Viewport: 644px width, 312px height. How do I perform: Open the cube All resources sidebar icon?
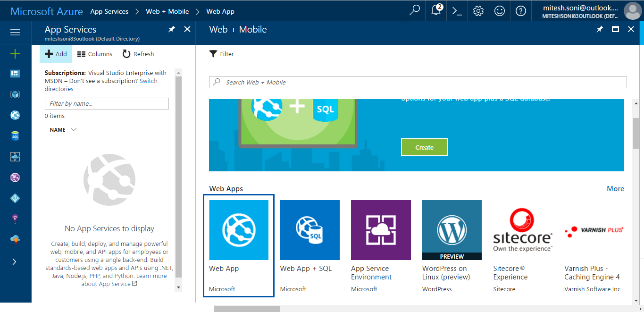15,94
